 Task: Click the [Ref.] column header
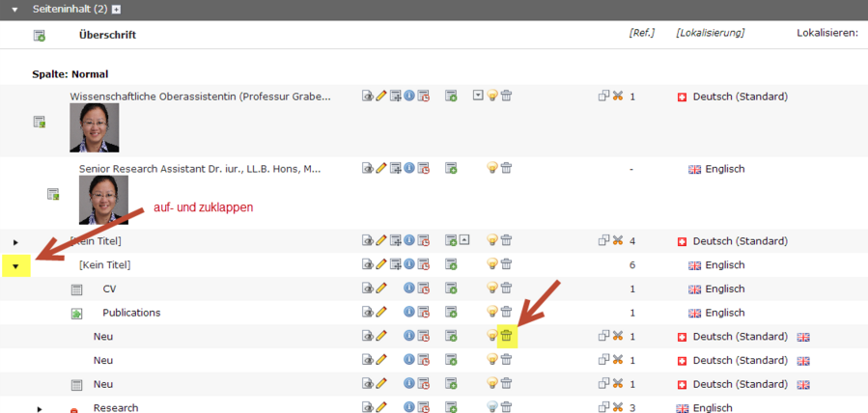[642, 33]
